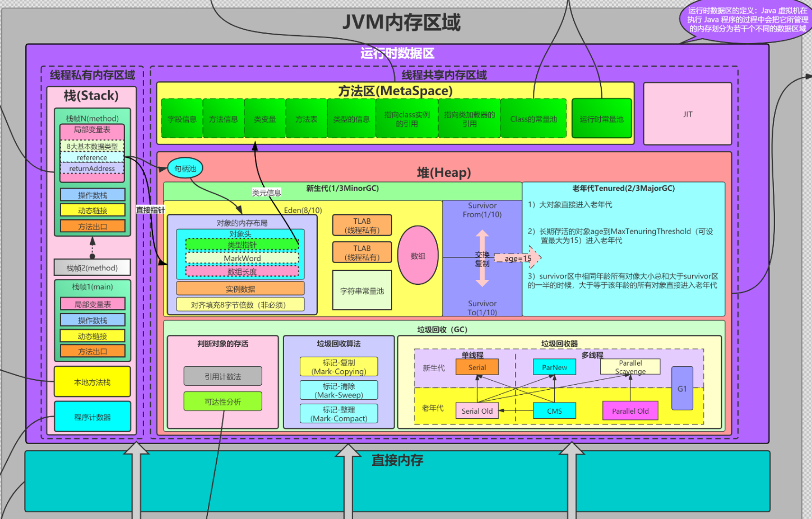Select the age=15 arrow shape
The image size is (812, 519).
[518, 258]
